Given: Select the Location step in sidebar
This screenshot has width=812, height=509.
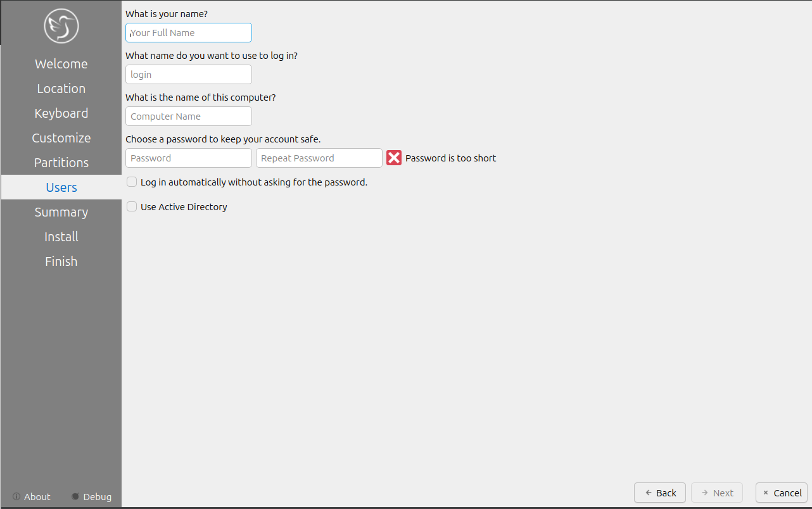Looking at the screenshot, I should point(61,89).
